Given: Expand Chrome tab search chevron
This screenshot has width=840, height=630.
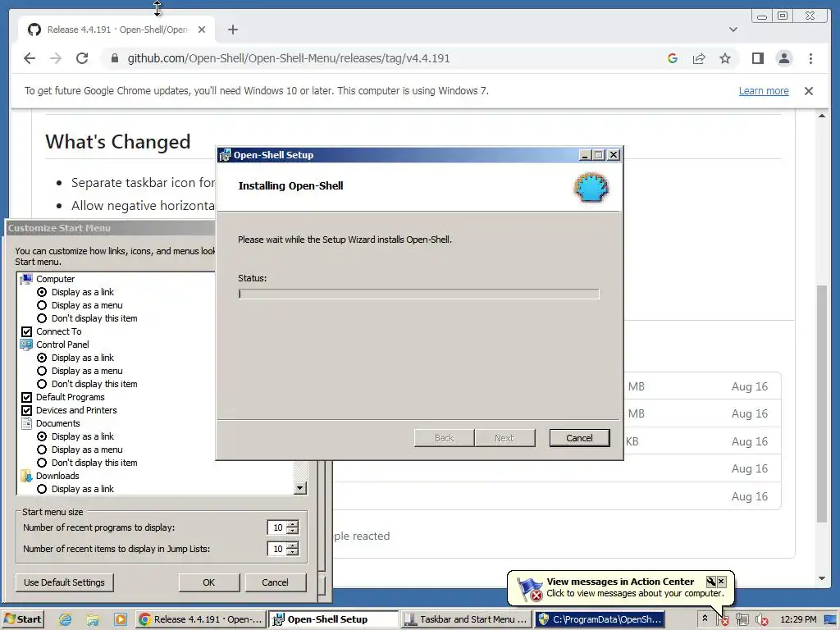Looking at the screenshot, I should (733, 30).
